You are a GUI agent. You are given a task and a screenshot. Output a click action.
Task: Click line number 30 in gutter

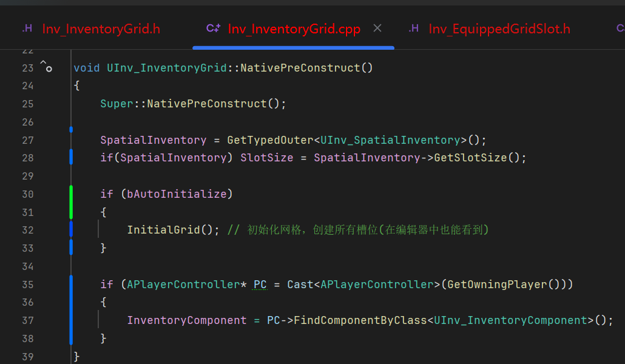(x=28, y=194)
